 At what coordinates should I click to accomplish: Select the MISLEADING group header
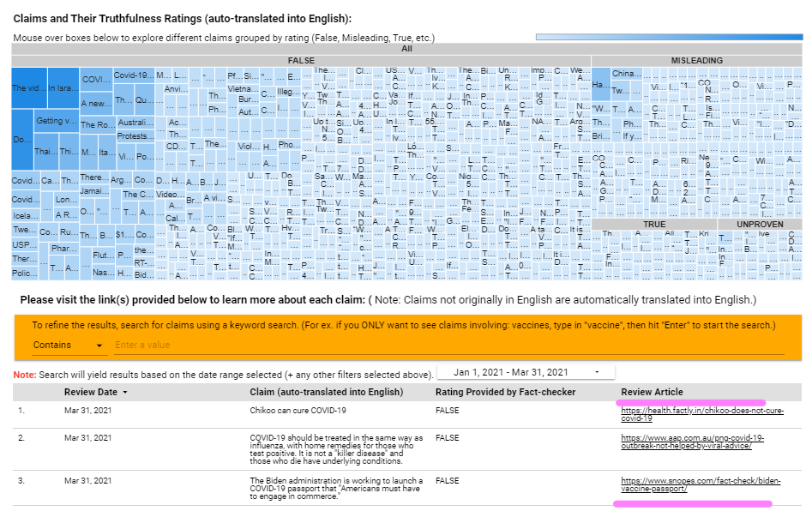[x=697, y=61]
